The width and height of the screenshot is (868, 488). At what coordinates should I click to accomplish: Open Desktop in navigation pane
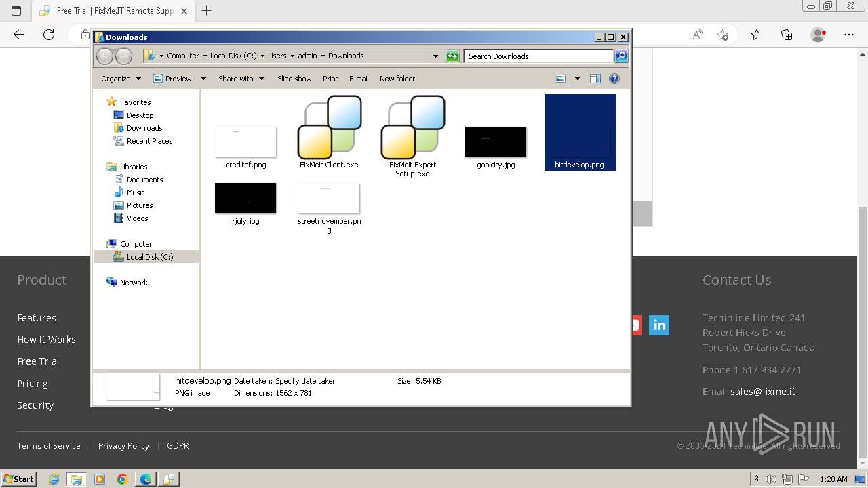tap(140, 115)
